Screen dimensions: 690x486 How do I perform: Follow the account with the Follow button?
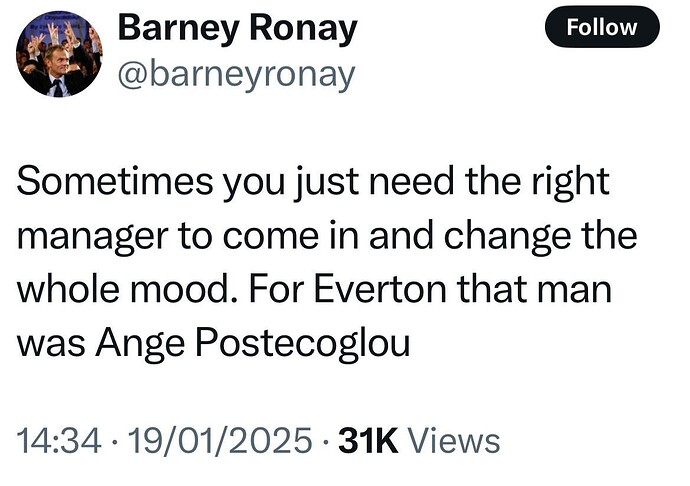(x=602, y=27)
